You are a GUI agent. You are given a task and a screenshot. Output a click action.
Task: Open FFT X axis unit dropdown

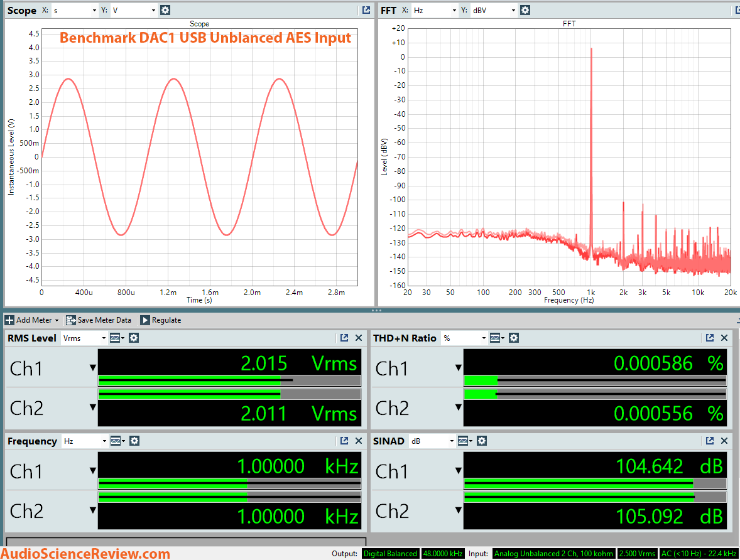coord(435,10)
